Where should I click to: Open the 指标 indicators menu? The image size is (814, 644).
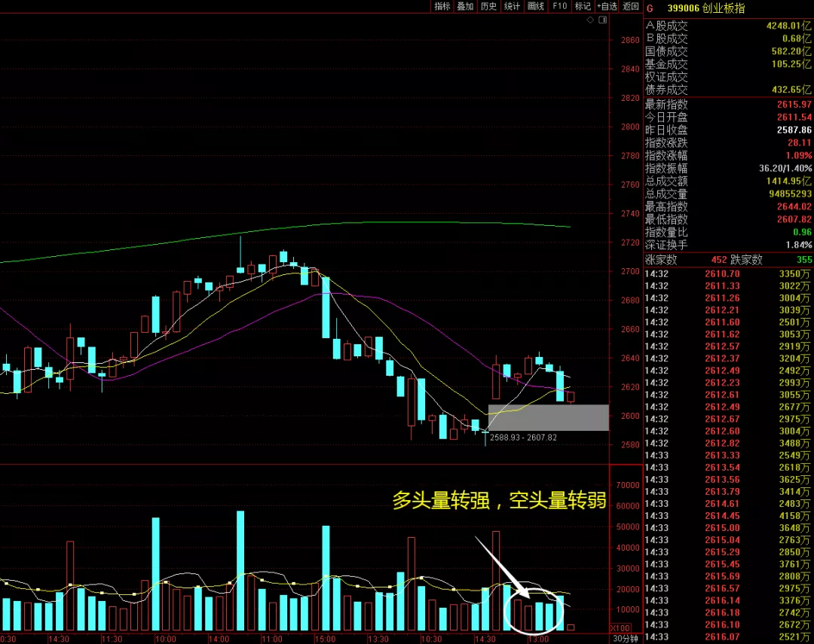[x=442, y=6]
